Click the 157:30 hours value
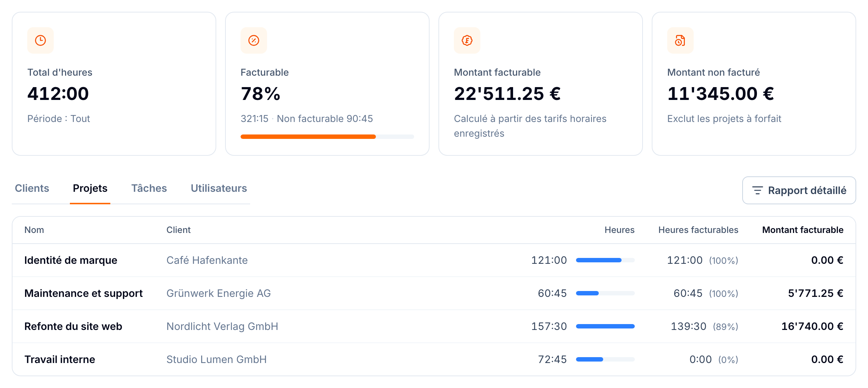 549,326
